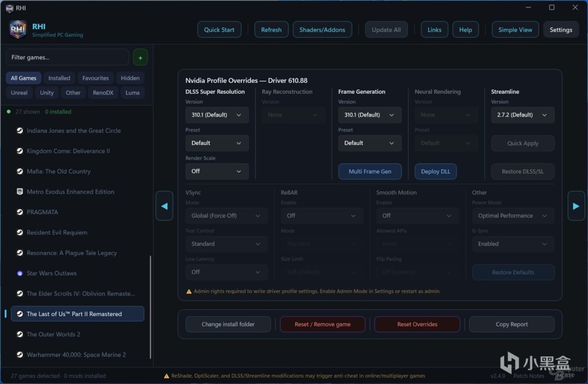Viewport: 588px width, 384px height.
Task: Click the Deploy DLL button
Action: click(x=435, y=171)
